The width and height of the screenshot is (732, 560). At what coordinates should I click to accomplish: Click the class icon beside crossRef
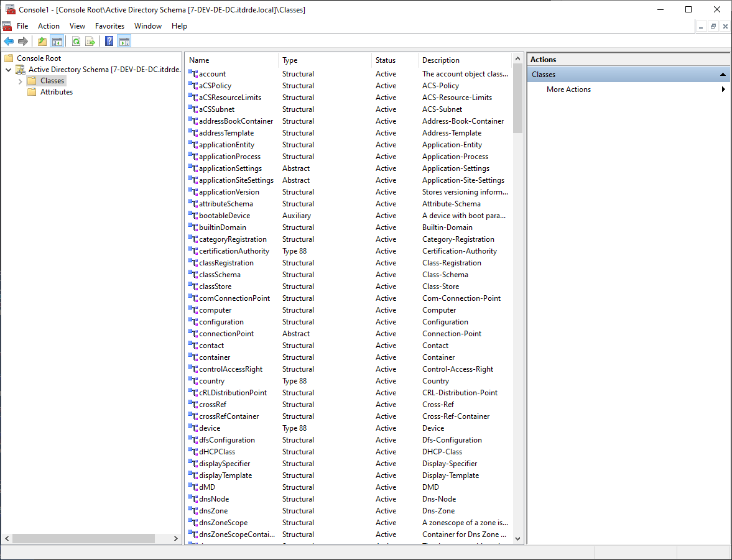tap(193, 405)
